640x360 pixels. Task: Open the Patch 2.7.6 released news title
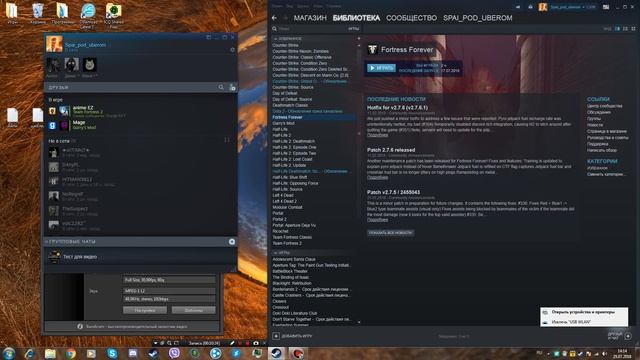[391, 150]
